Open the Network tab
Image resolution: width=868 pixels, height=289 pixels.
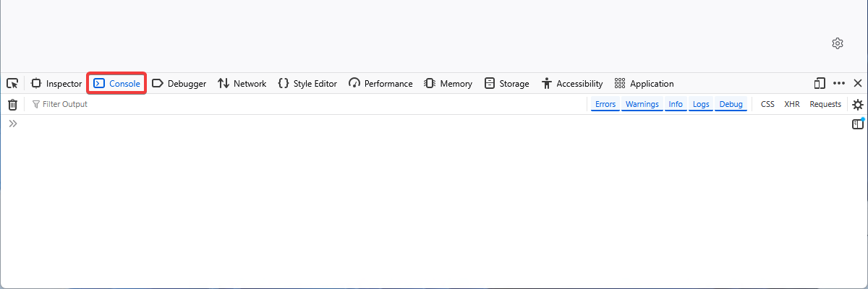tap(242, 83)
